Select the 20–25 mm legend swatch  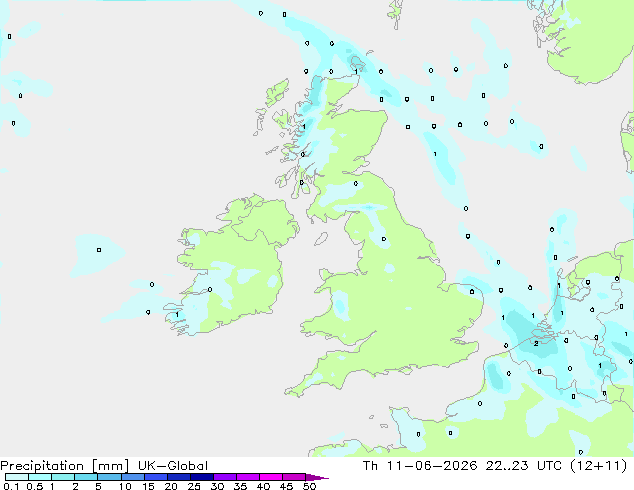tap(179, 477)
